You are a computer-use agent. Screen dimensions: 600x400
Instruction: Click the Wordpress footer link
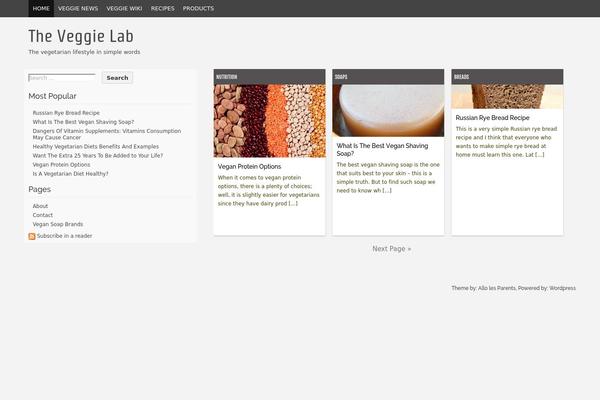coord(562,288)
